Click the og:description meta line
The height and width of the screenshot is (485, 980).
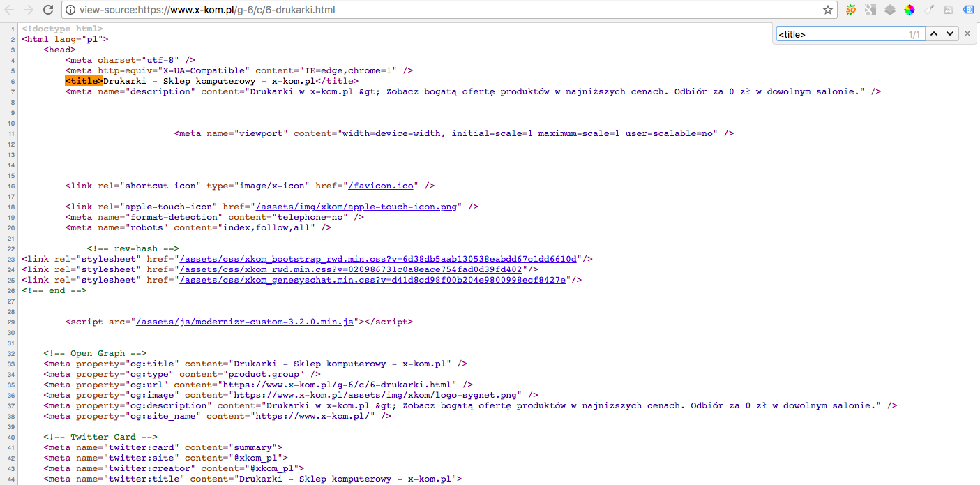(470, 405)
